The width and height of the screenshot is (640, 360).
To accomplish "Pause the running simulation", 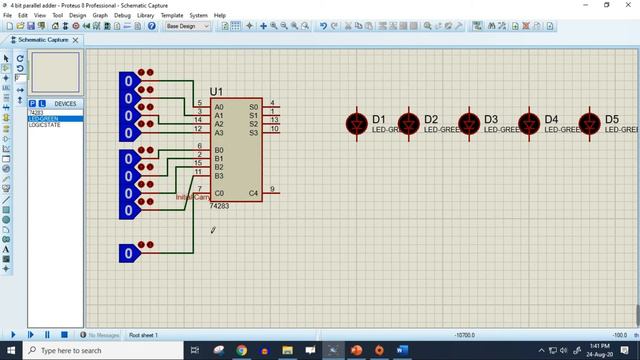I will pyautogui.click(x=47, y=335).
